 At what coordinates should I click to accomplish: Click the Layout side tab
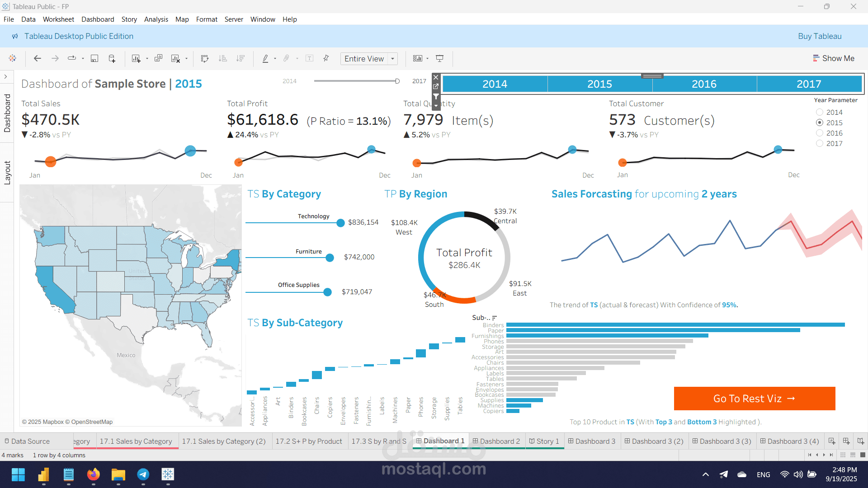pyautogui.click(x=7, y=173)
